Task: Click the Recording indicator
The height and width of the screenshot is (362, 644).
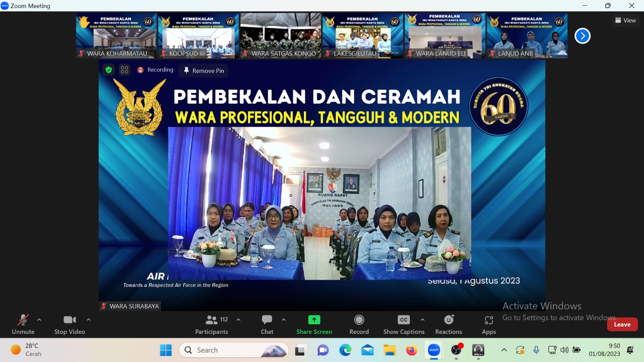Action: click(x=155, y=70)
